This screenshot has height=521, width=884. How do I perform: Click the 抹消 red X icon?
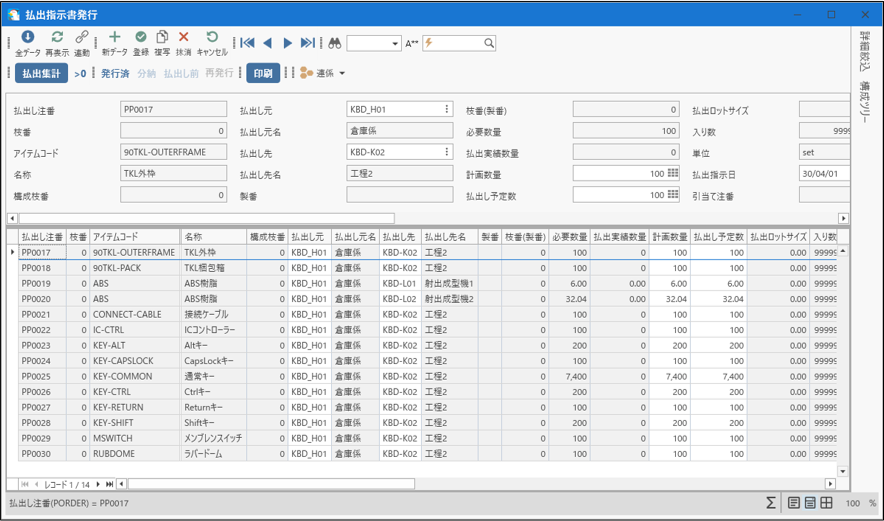(183, 38)
